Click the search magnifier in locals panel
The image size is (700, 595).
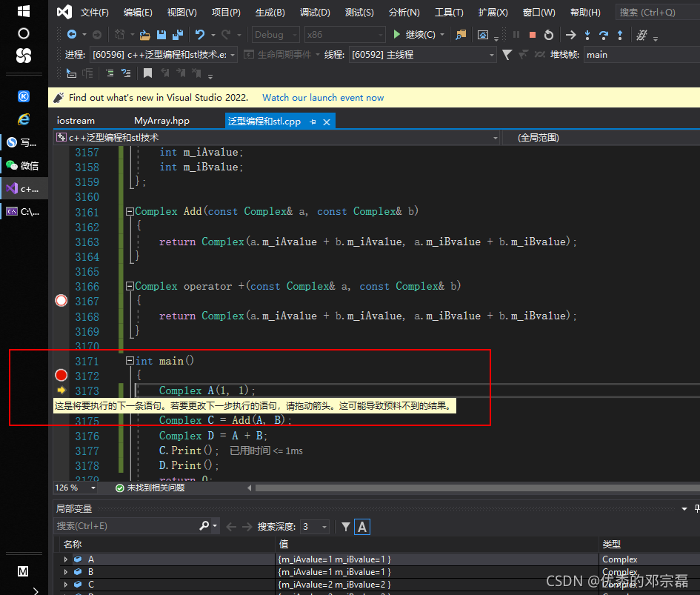pos(204,526)
